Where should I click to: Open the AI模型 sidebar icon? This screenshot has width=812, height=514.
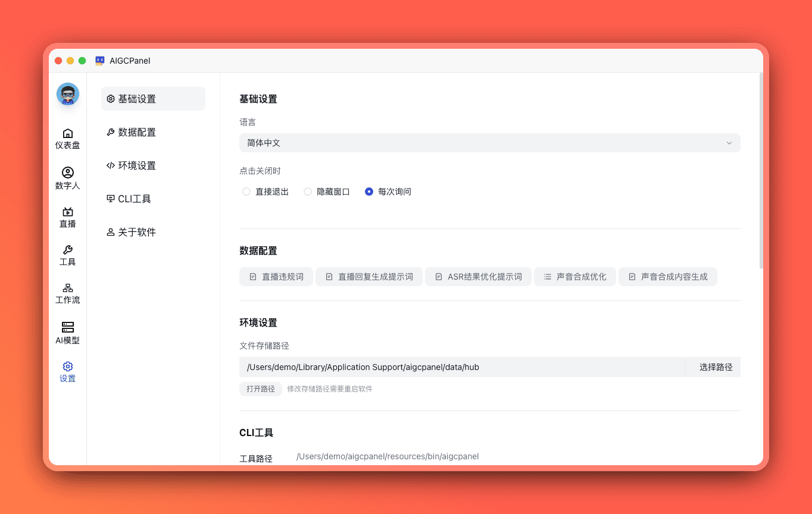67,333
